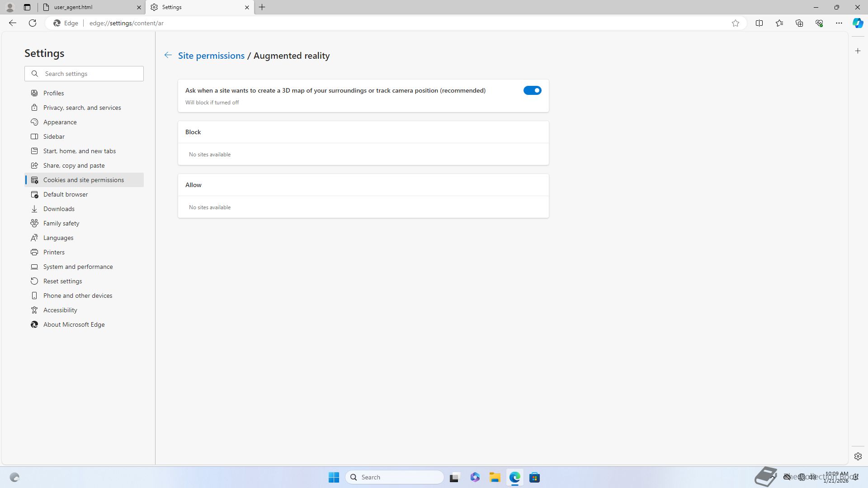Open the Split screen toolbar icon
Screen dimensions: 868x488
coord(759,23)
